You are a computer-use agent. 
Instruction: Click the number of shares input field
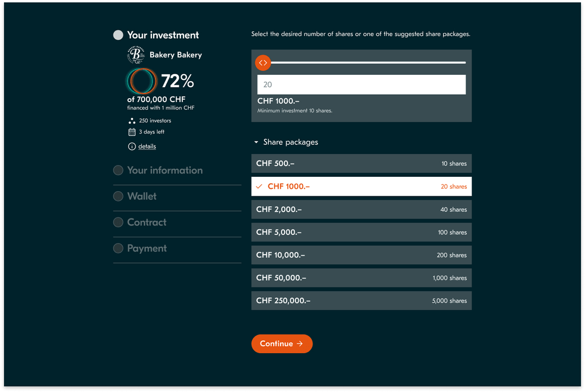361,84
